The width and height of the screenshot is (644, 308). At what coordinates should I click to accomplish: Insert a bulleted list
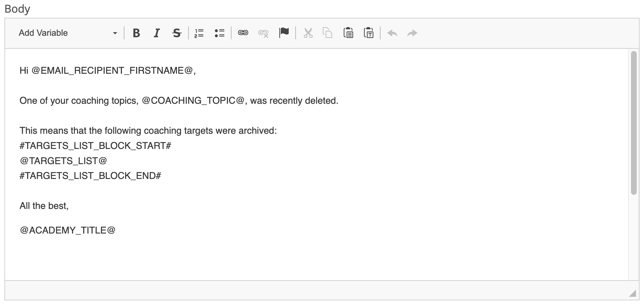(219, 33)
